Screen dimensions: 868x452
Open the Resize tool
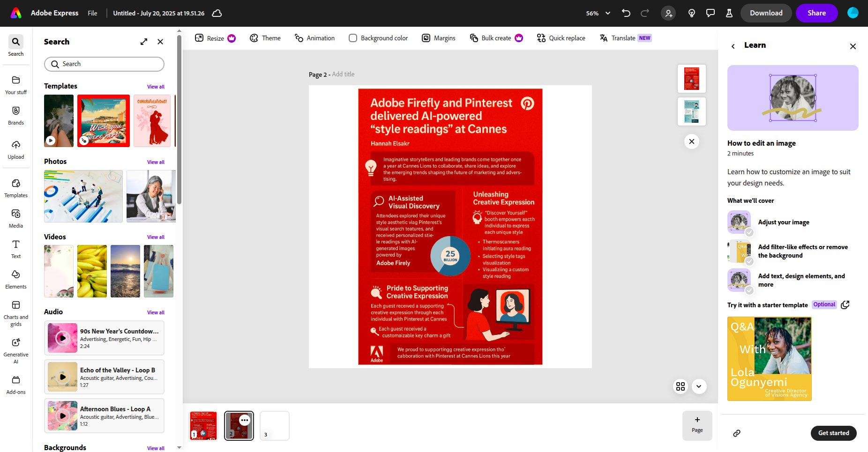(216, 38)
